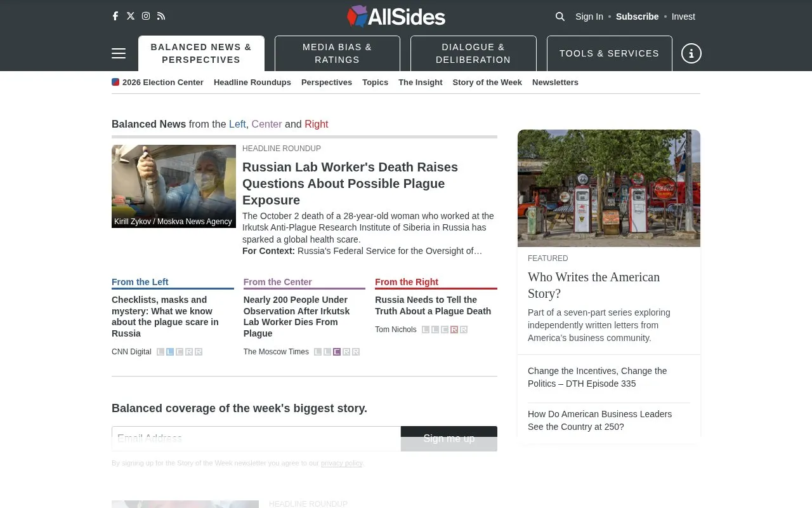
Task: Click the AllSides logo
Action: click(x=396, y=17)
